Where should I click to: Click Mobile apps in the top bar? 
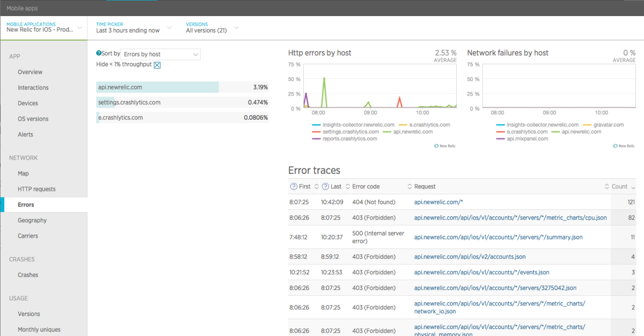click(22, 9)
